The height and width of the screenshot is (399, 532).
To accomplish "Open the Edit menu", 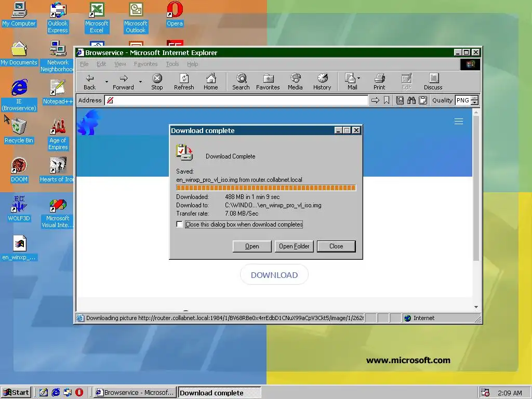I will [x=101, y=64].
